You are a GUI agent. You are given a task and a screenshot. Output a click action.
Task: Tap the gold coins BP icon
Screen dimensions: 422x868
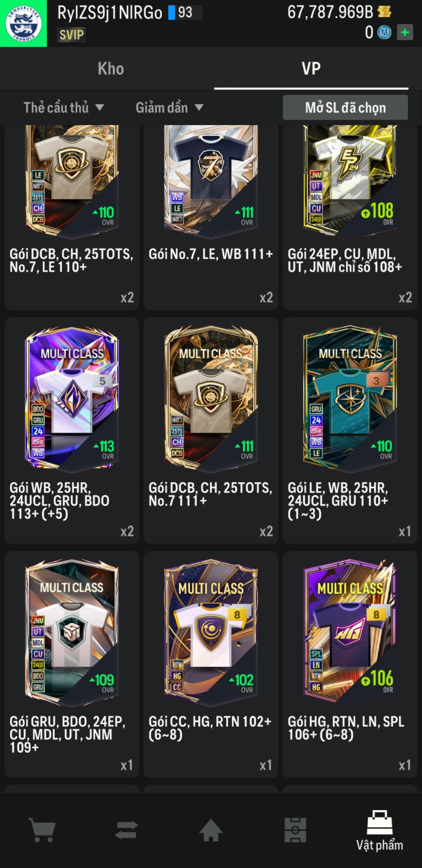click(384, 12)
